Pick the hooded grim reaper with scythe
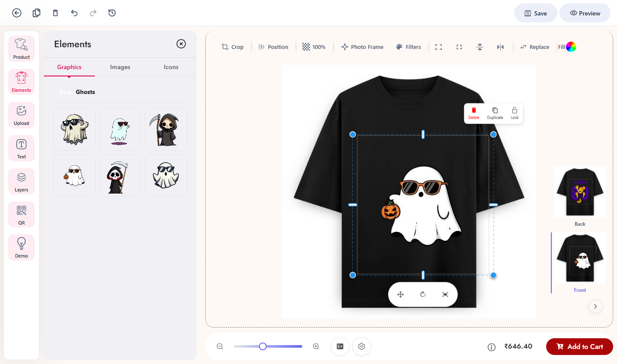 [166, 129]
